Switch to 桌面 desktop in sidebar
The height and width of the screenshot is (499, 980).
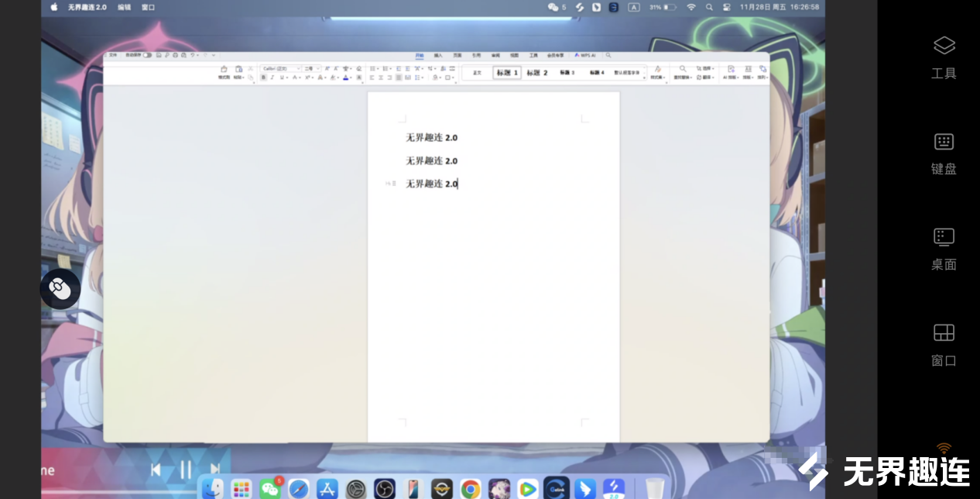pos(944,250)
